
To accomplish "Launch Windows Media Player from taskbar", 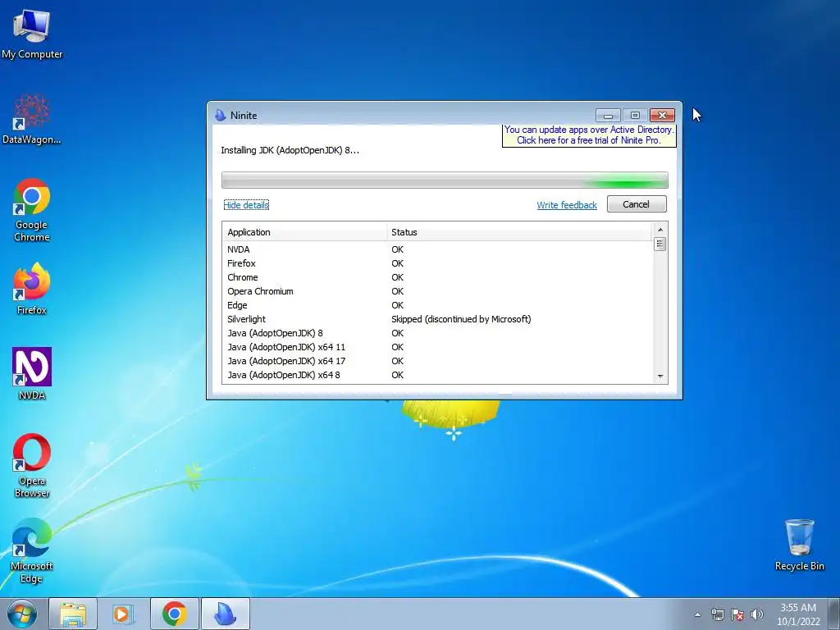I will [x=123, y=614].
